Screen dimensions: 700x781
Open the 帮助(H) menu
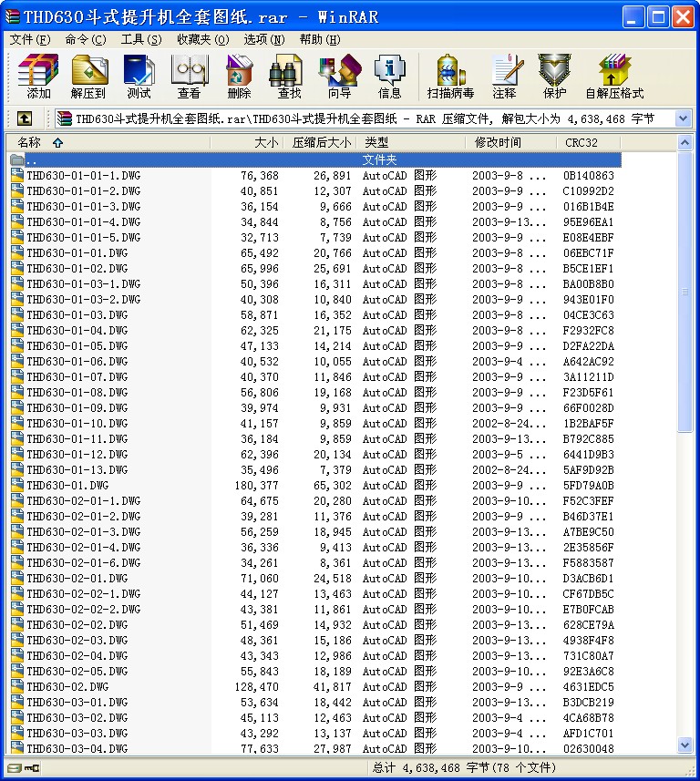click(320, 39)
